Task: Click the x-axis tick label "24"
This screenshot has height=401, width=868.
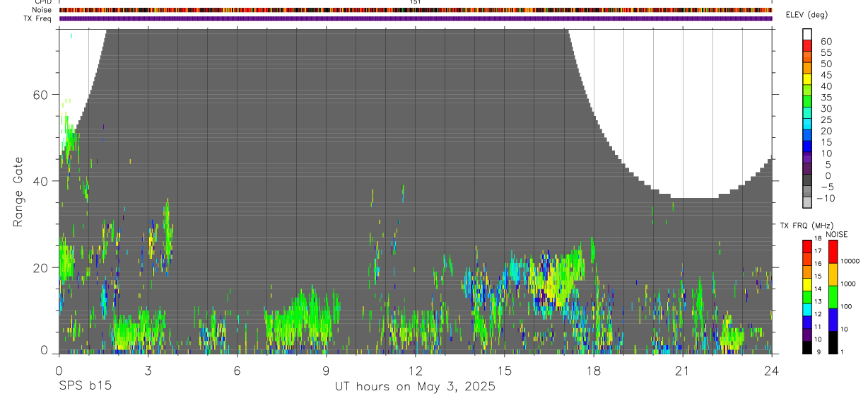Action: 771,371
